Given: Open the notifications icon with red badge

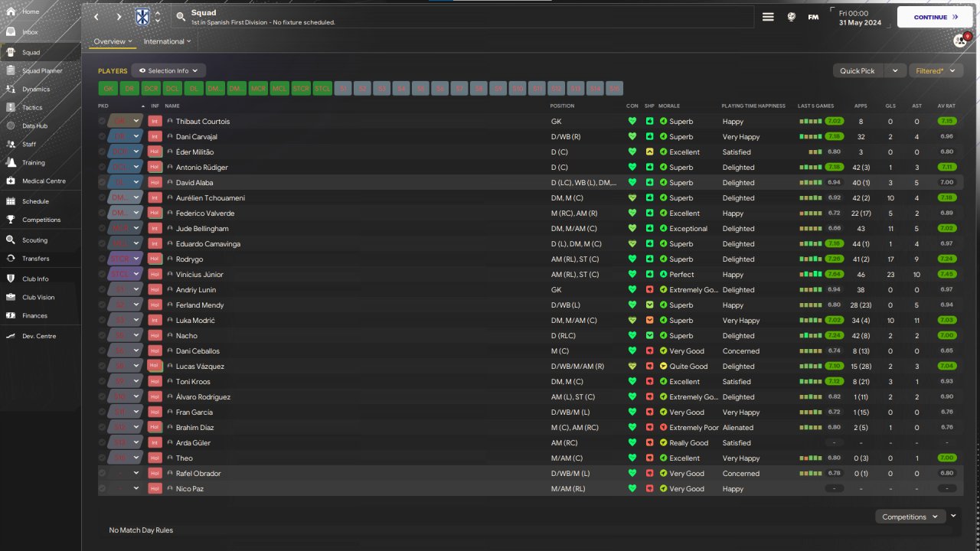Looking at the screenshot, I should 960,41.
